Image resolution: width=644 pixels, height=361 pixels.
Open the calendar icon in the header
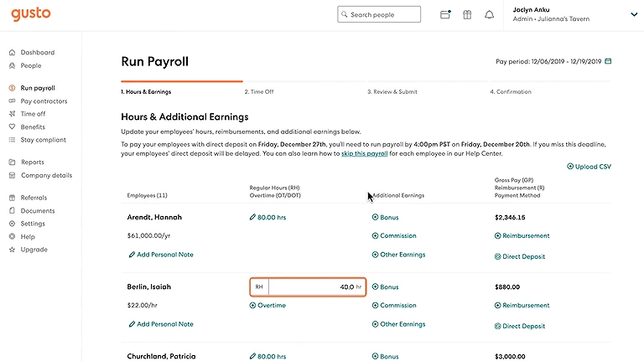445,15
